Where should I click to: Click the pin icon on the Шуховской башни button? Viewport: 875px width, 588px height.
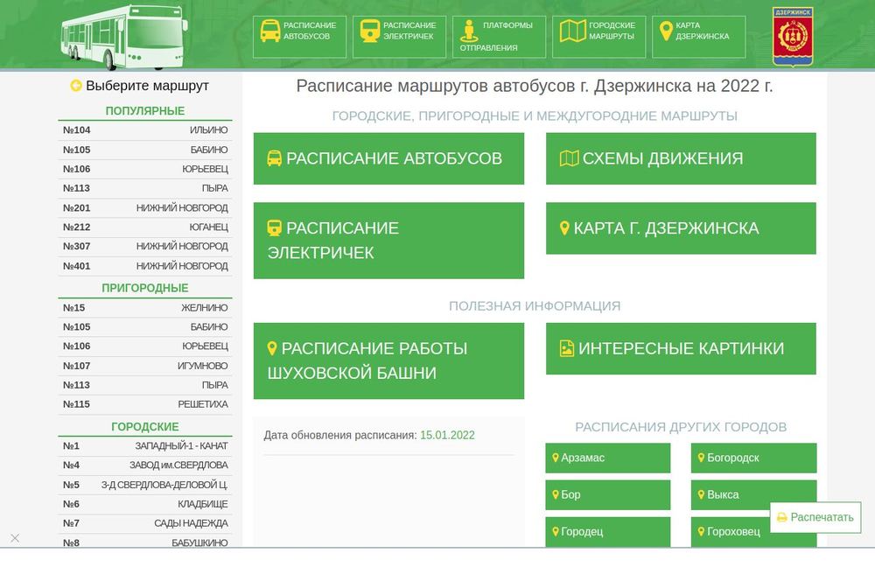pos(272,348)
